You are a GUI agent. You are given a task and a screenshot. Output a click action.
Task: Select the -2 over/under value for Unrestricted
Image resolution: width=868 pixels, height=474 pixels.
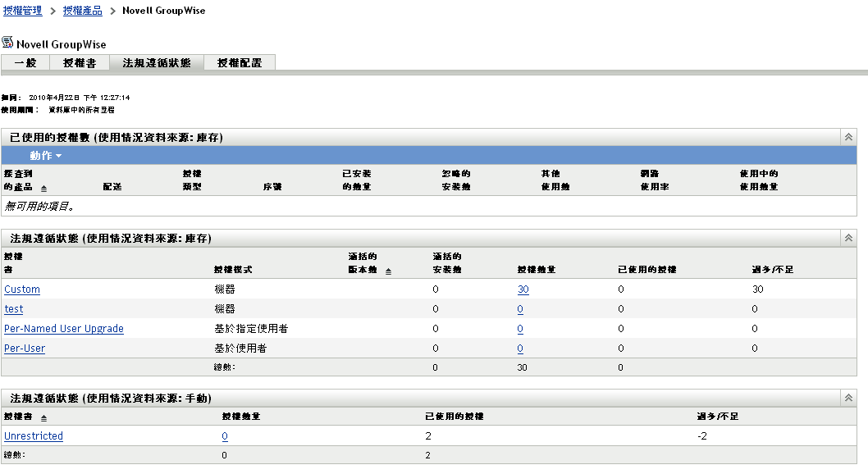point(702,435)
